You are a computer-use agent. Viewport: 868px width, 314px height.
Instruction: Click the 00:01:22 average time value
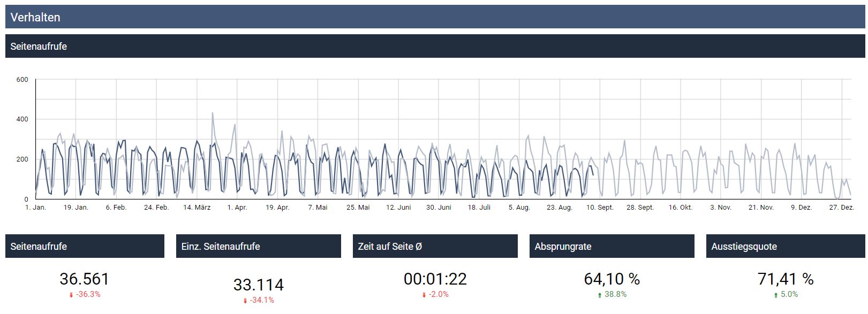coord(435,279)
